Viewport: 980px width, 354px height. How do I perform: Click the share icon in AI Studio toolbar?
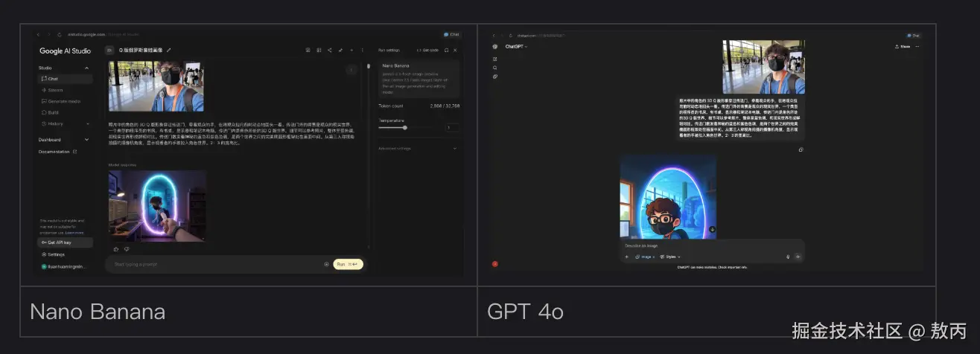[329, 50]
